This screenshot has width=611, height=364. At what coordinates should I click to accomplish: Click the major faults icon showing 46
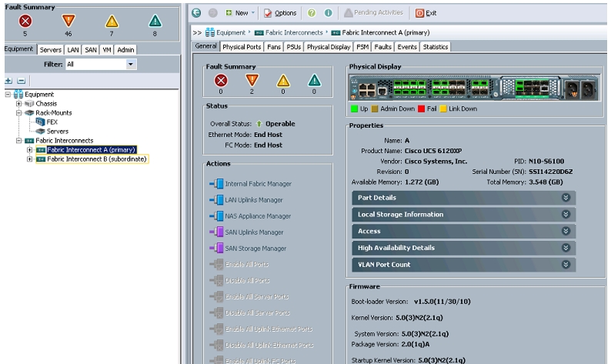click(68, 21)
